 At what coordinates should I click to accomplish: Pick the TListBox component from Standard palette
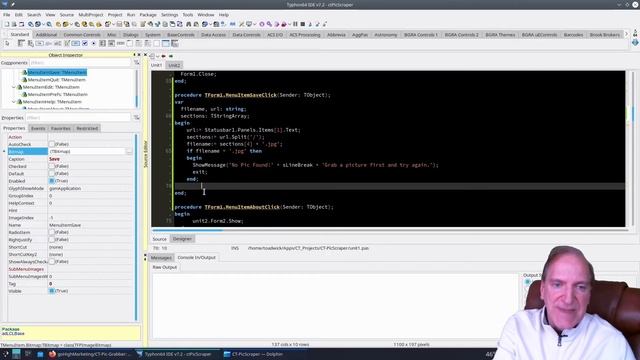[x=102, y=43]
